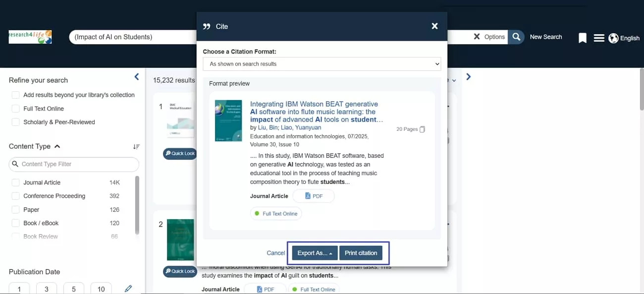Check the Book / eBook content type
This screenshot has height=294, width=644.
[16, 223]
